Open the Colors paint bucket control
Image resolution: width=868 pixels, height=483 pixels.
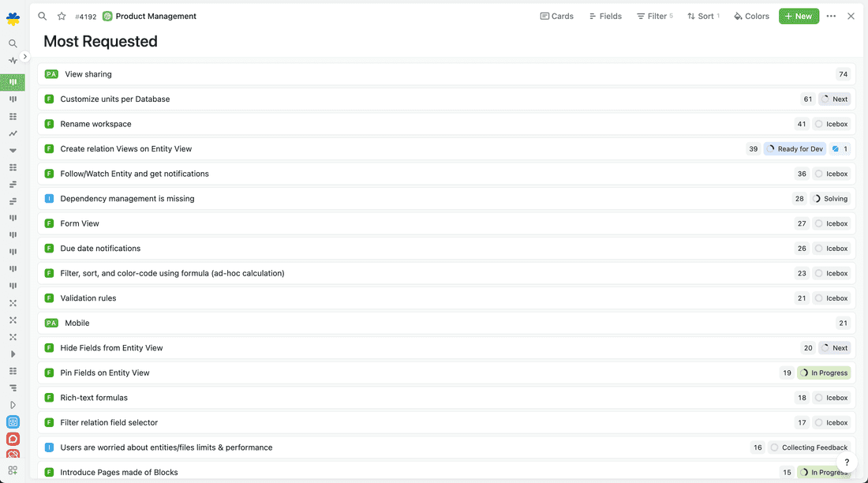(750, 16)
